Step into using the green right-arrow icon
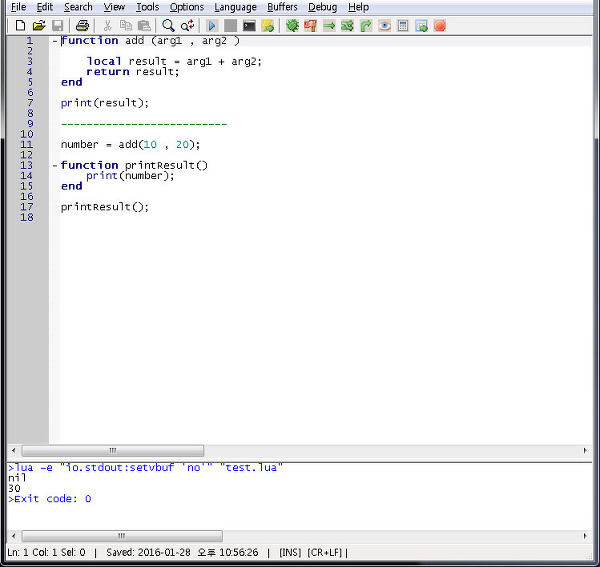Image resolution: width=600 pixels, height=567 pixels. 329,26
